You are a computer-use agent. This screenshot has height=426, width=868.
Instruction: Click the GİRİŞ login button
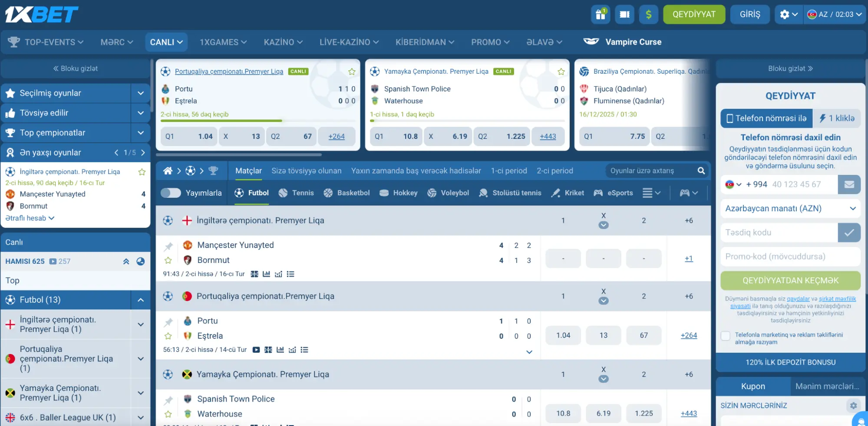tap(750, 14)
